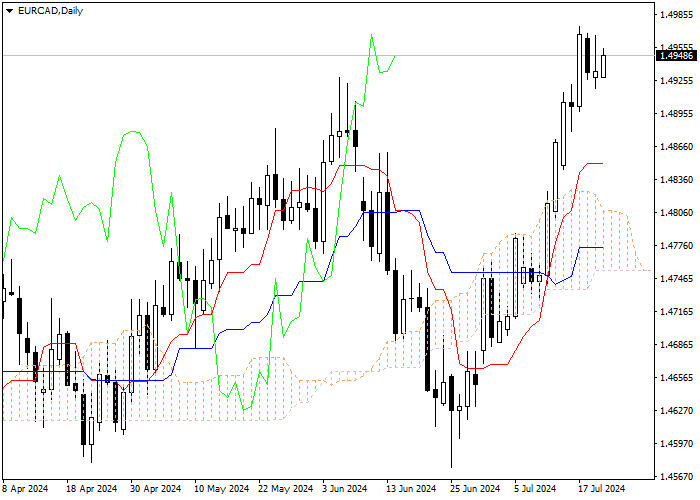The height and width of the screenshot is (500, 700).
Task: Click the 1.46565 price scale value
Action: [x=676, y=378]
